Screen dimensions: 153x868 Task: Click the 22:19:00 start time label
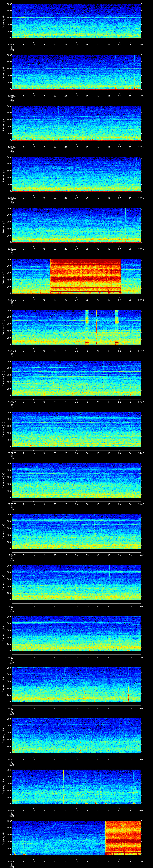pyautogui.click(x=12, y=300)
